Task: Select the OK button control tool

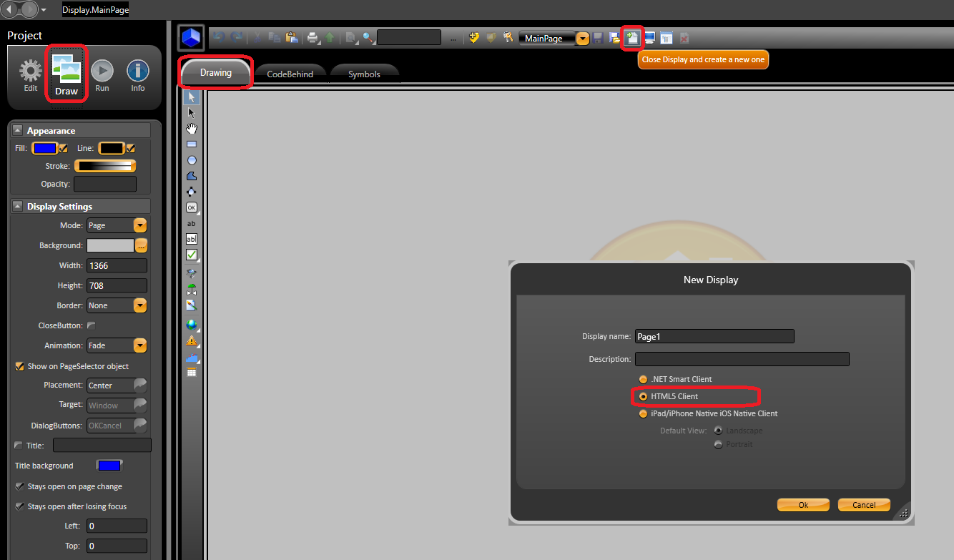Action: click(x=192, y=207)
